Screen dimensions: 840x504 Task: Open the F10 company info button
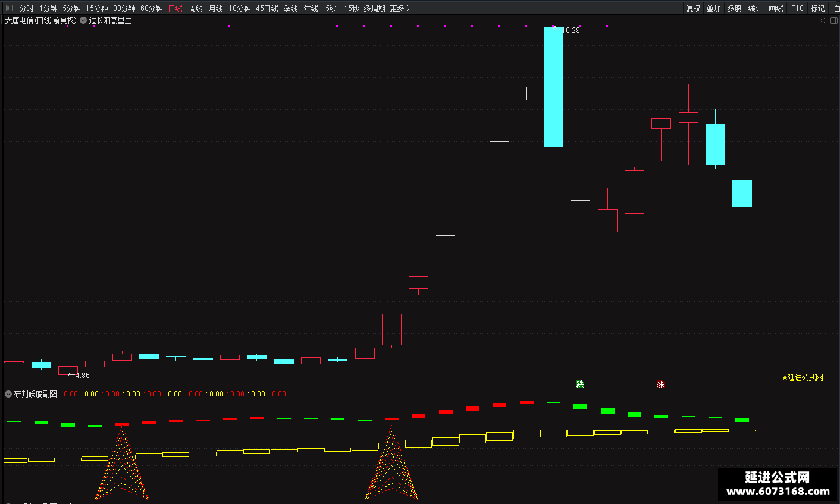click(x=797, y=8)
